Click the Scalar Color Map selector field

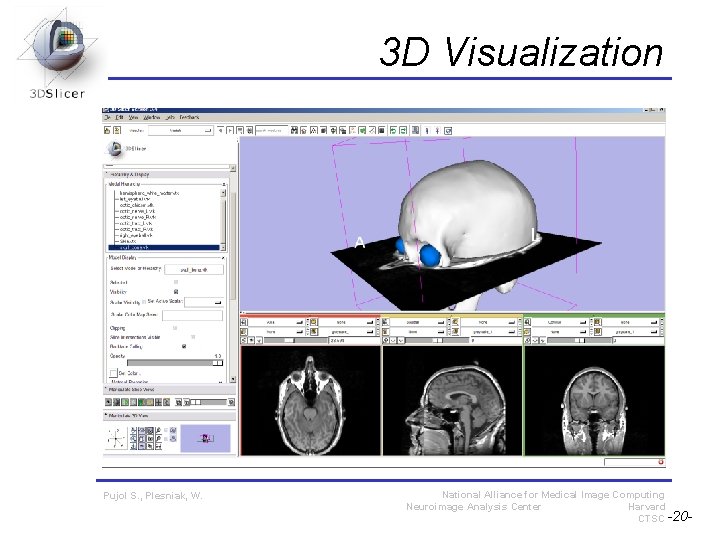click(x=192, y=315)
